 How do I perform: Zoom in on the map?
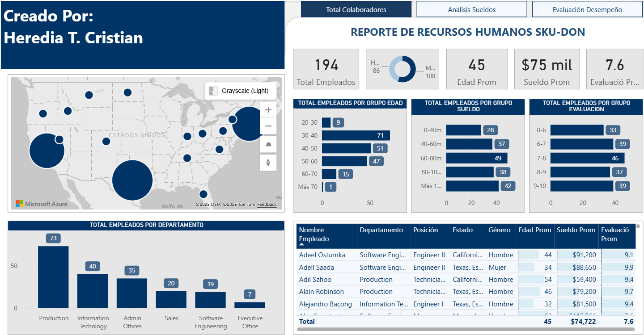(x=268, y=110)
